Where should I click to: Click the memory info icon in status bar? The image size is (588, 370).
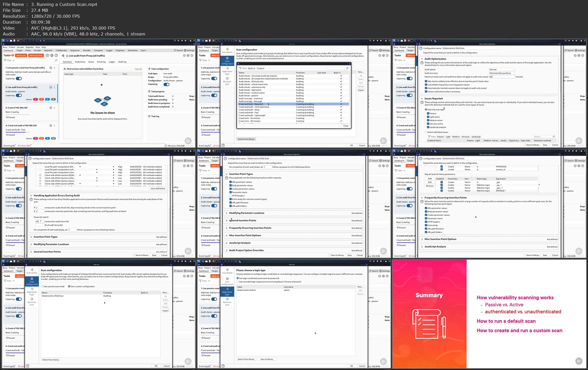point(166,146)
